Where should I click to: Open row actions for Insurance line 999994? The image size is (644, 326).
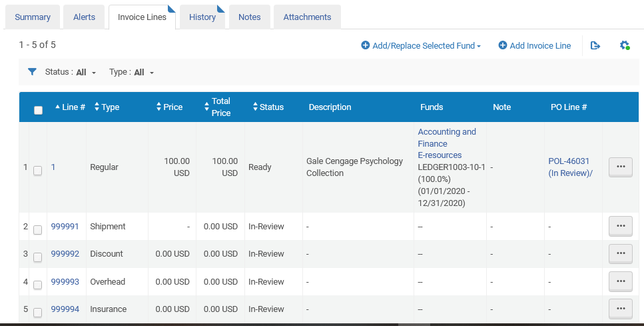(620, 309)
